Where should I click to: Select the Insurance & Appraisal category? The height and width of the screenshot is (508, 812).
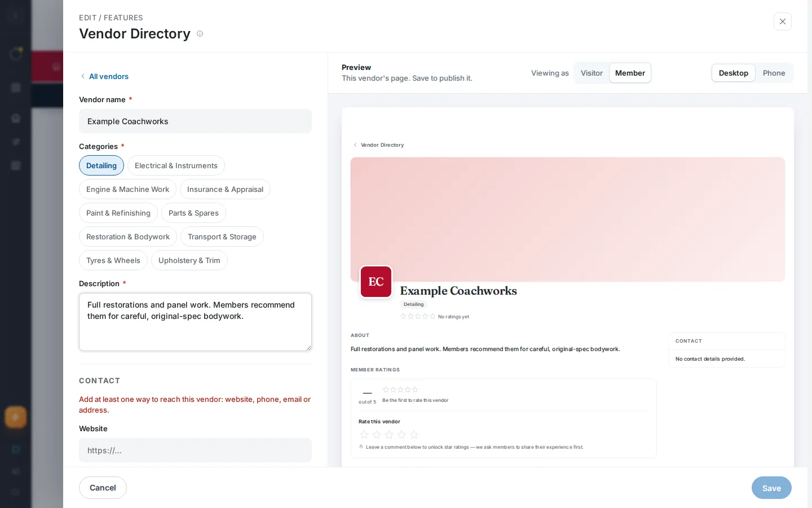(225, 189)
